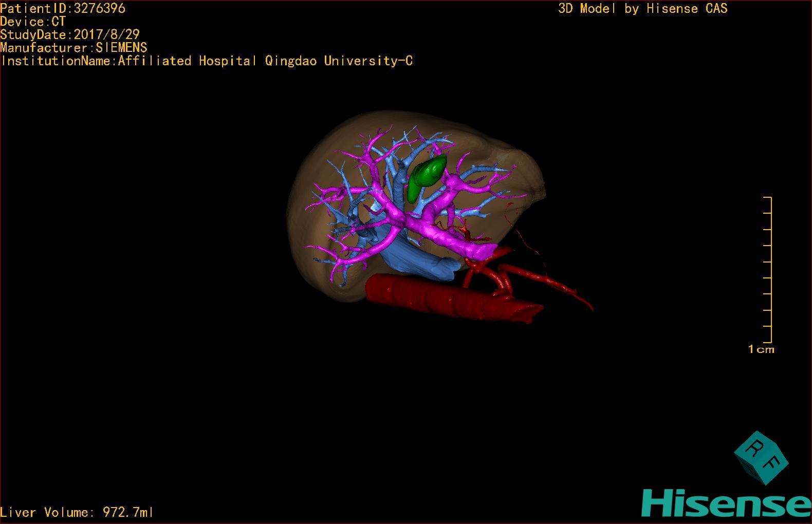Click the StudyDate:2017/8/29 text
This screenshot has width=812, height=524.
(70, 34)
